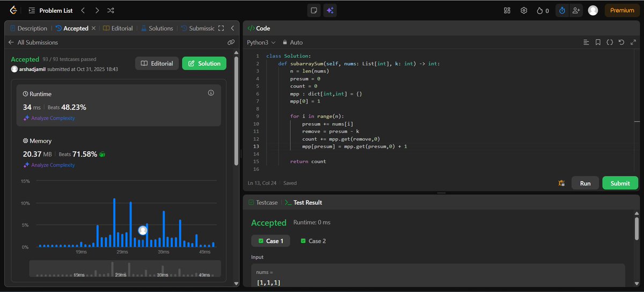Expand code editor to fullscreen
This screenshot has width=644, height=292.
[x=632, y=42]
